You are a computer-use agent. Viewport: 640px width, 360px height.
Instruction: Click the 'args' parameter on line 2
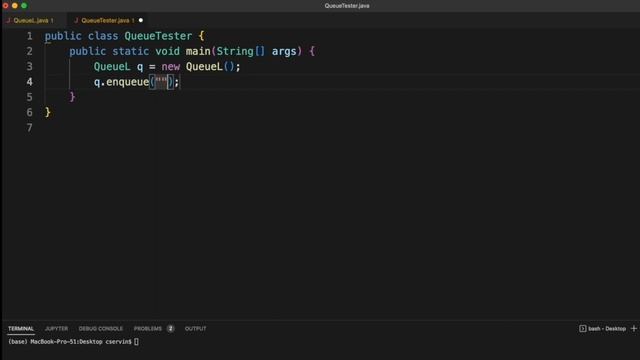coord(284,51)
